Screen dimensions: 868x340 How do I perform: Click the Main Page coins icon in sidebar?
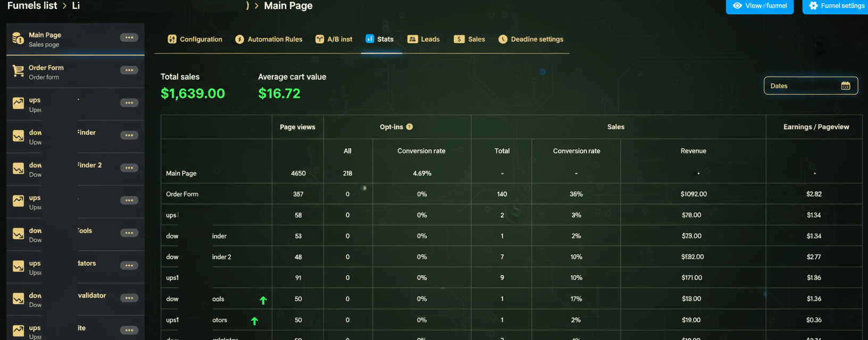(x=18, y=38)
